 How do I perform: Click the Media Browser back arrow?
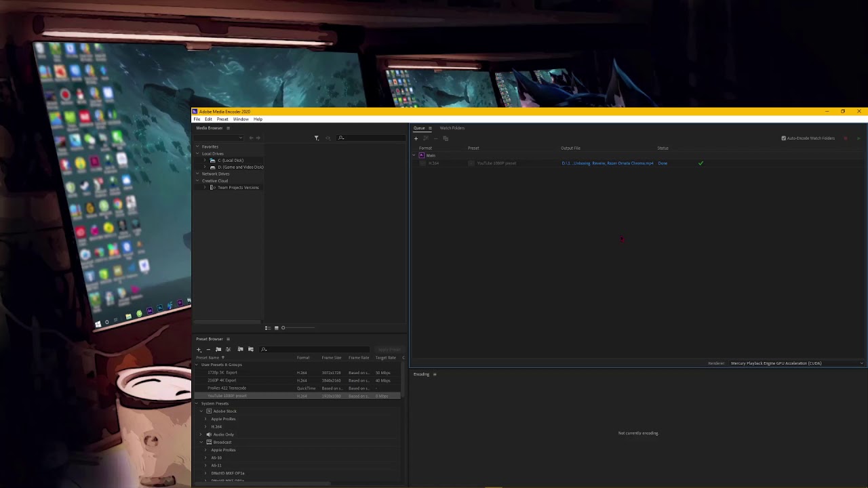click(x=251, y=138)
